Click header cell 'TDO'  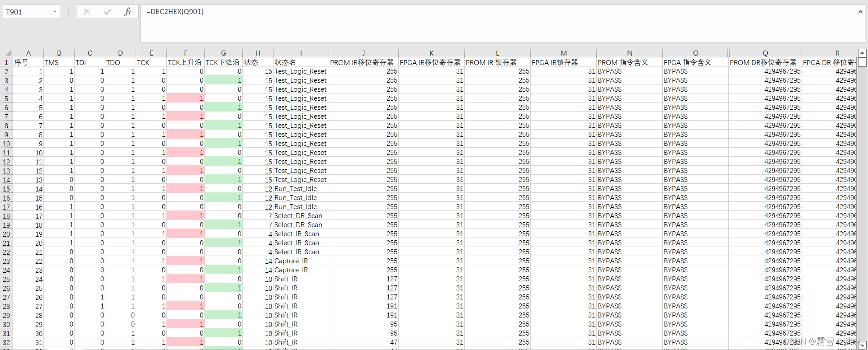[x=120, y=62]
